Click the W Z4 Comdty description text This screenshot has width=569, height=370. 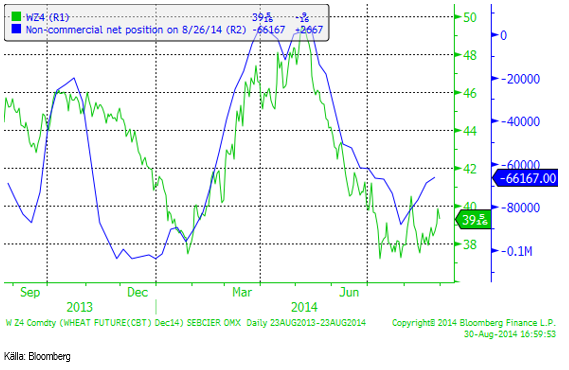(x=186, y=323)
